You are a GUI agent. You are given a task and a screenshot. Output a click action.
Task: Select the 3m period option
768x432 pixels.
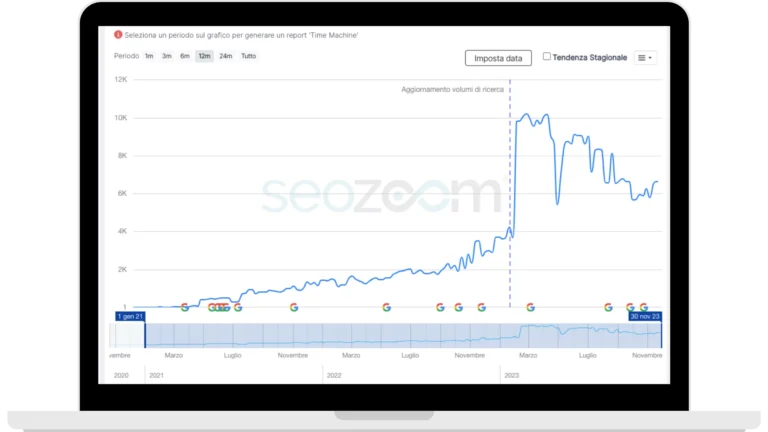pyautogui.click(x=167, y=56)
